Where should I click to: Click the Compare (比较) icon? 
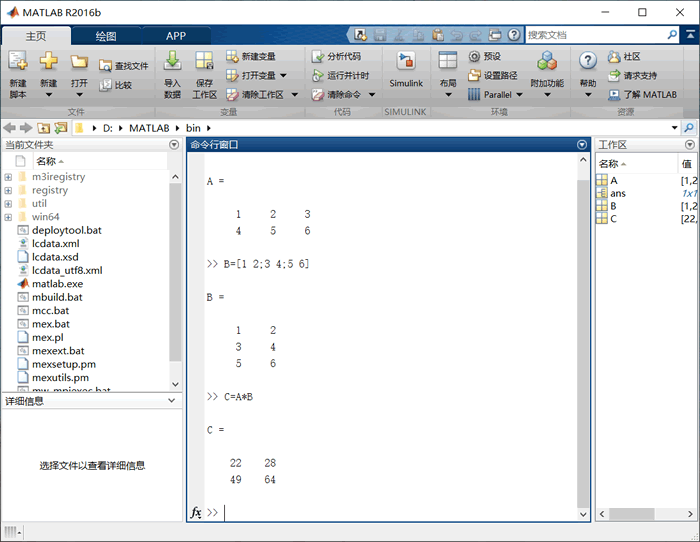coord(105,85)
